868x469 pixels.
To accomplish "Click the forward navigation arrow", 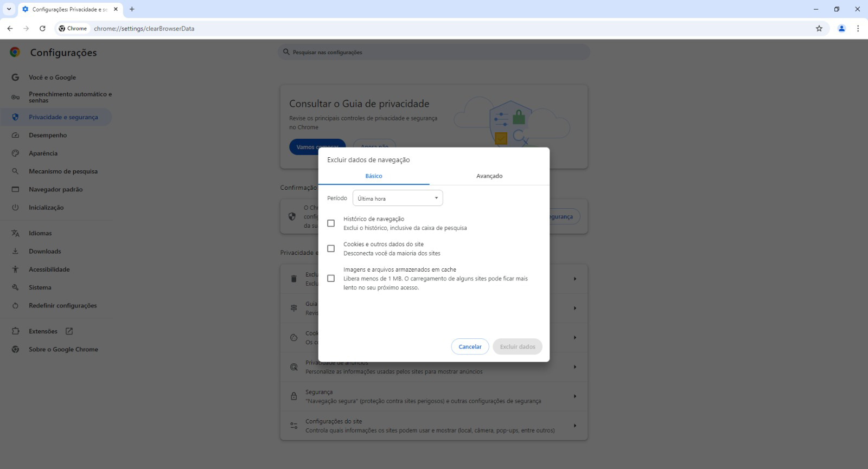I will point(26,28).
